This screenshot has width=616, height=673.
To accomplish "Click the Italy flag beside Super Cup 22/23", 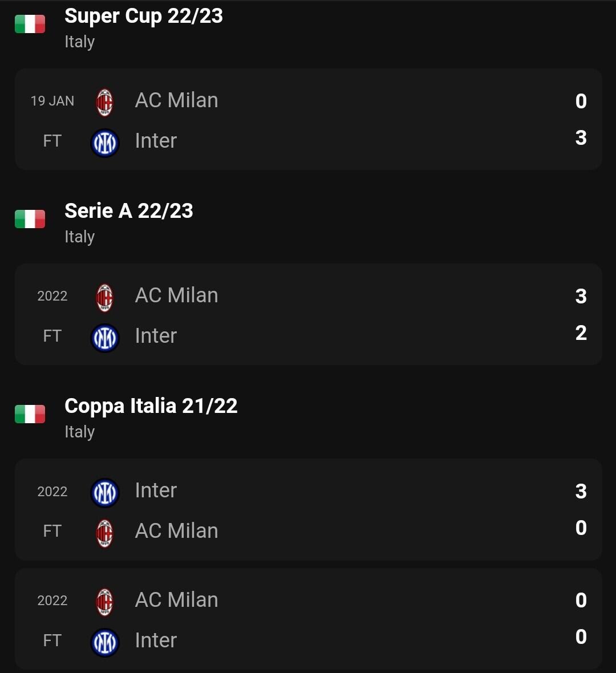I will tap(30, 24).
